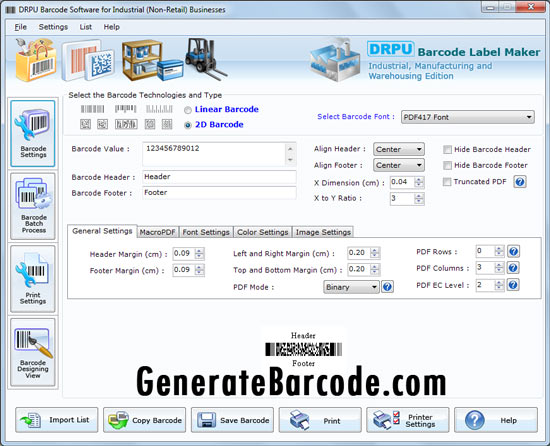Image resolution: width=550 pixels, height=446 pixels.
Task: Click help icon beside PDF Columns
Action: pyautogui.click(x=513, y=268)
